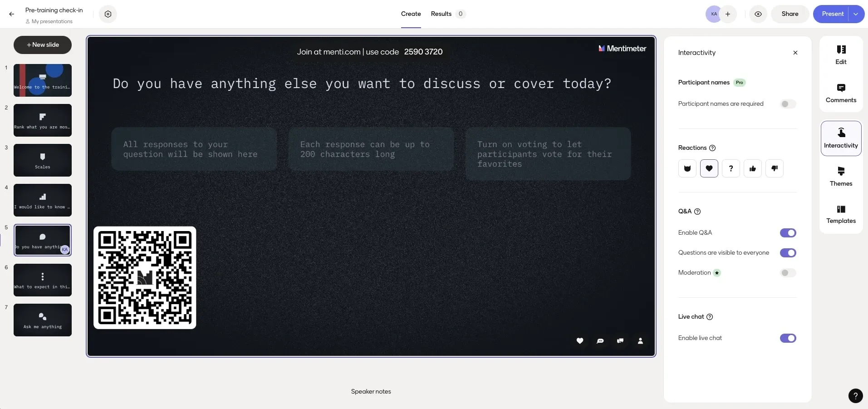The image size is (868, 409).
Task: Select the Scales slide thumbnail
Action: point(43,160)
